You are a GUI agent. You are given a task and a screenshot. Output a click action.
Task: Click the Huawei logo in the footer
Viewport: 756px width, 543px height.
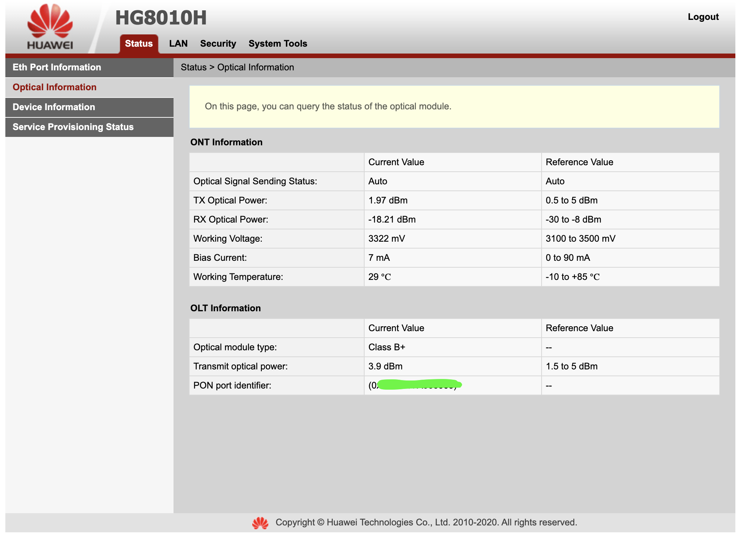click(261, 522)
